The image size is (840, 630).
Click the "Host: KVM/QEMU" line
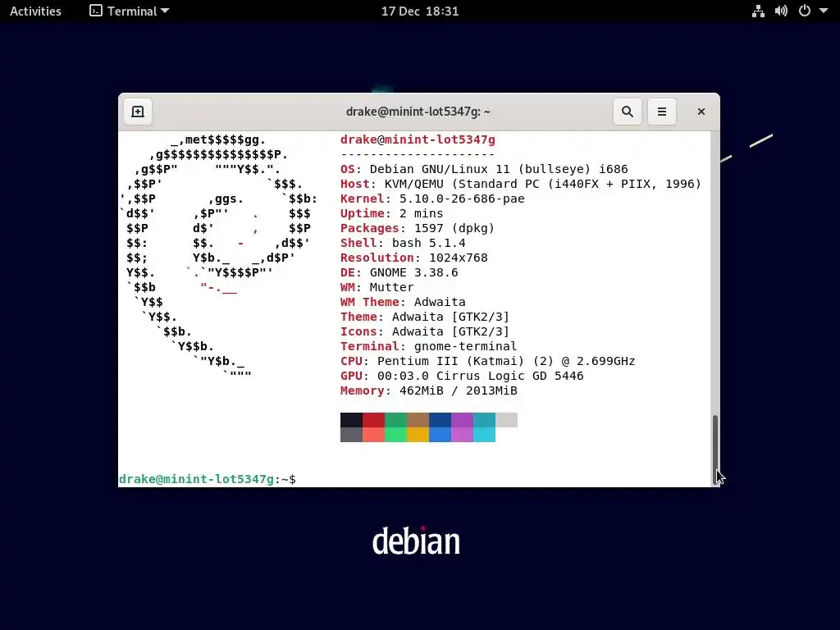(x=521, y=185)
